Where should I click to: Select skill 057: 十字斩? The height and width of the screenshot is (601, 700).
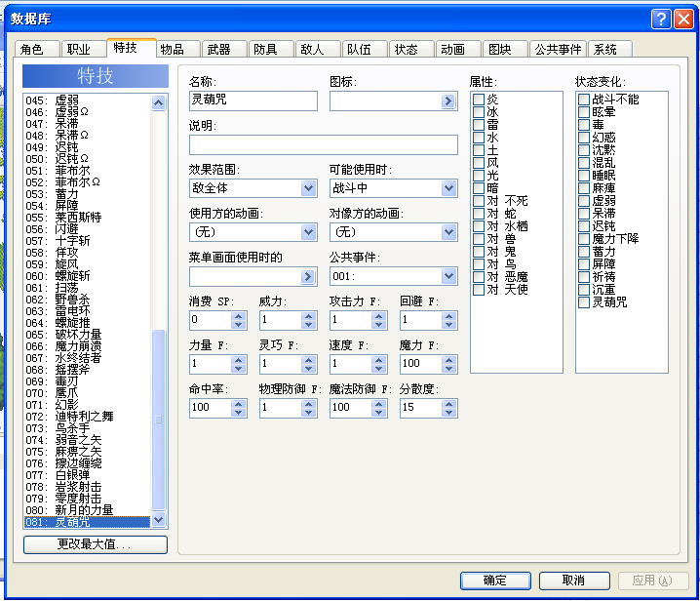(x=87, y=241)
